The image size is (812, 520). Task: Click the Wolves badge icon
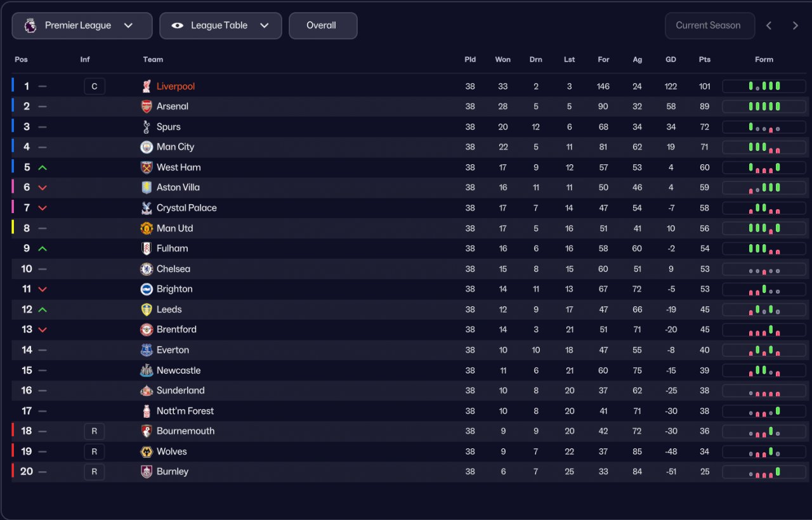pyautogui.click(x=147, y=452)
